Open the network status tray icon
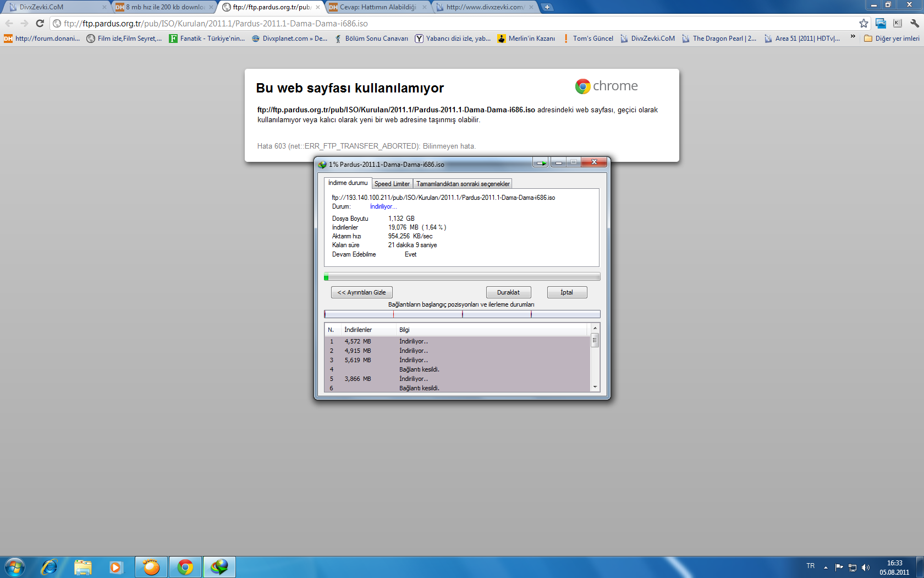 pyautogui.click(x=852, y=568)
